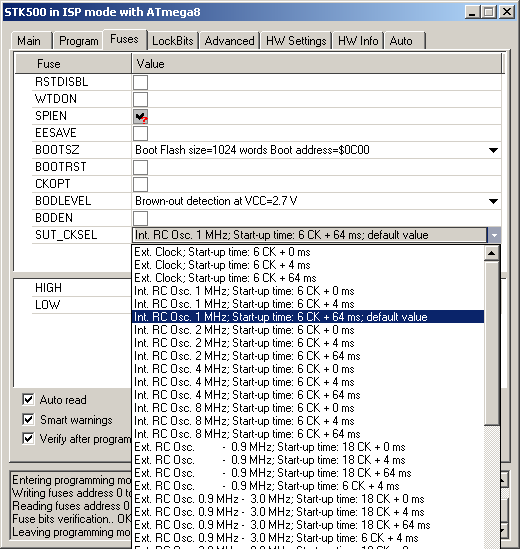This screenshot has height=549, width=520.
Task: Pick Int. RC 8 MHz + 0 ms
Action: pyautogui.click(x=308, y=408)
